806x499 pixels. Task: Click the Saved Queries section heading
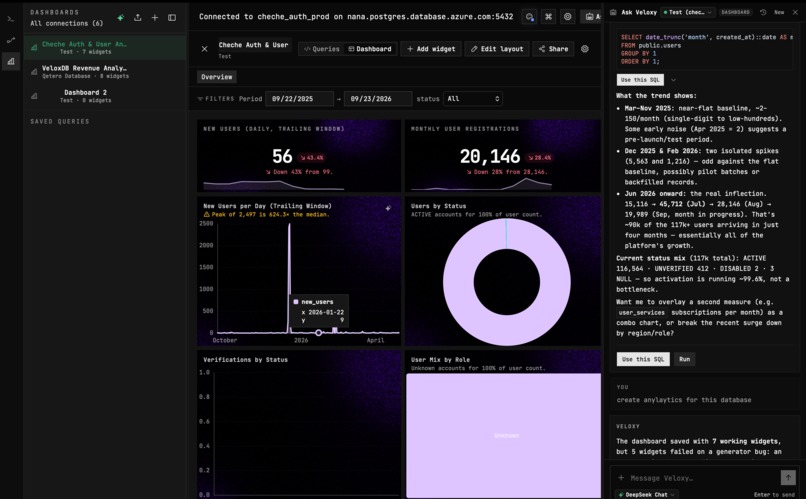(x=60, y=121)
